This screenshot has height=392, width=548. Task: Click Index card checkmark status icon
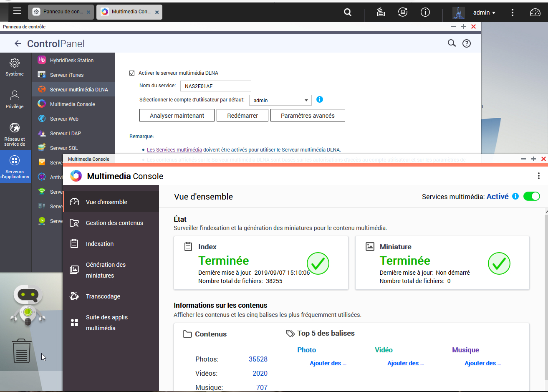tap(318, 263)
